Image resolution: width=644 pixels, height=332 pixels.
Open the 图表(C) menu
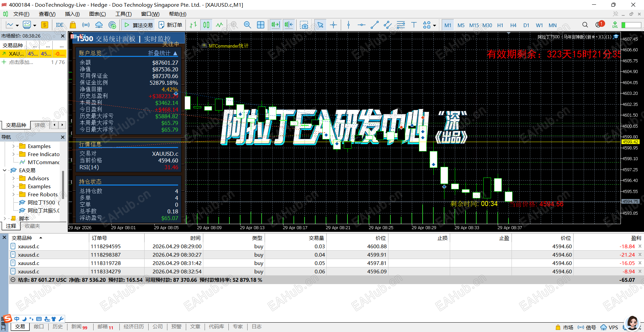[97, 14]
